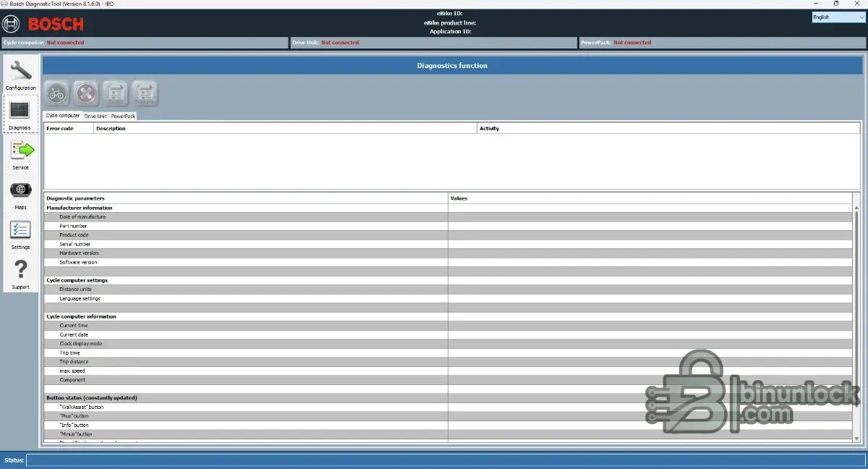Click the dealer report toolbar button

click(116, 93)
